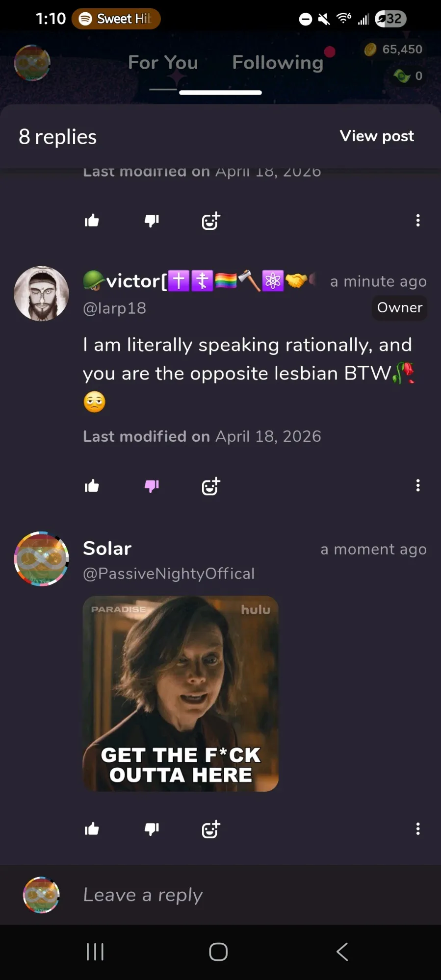Image resolution: width=441 pixels, height=980 pixels.
Task: Toggle the dislike on victor's reply
Action: 152,486
